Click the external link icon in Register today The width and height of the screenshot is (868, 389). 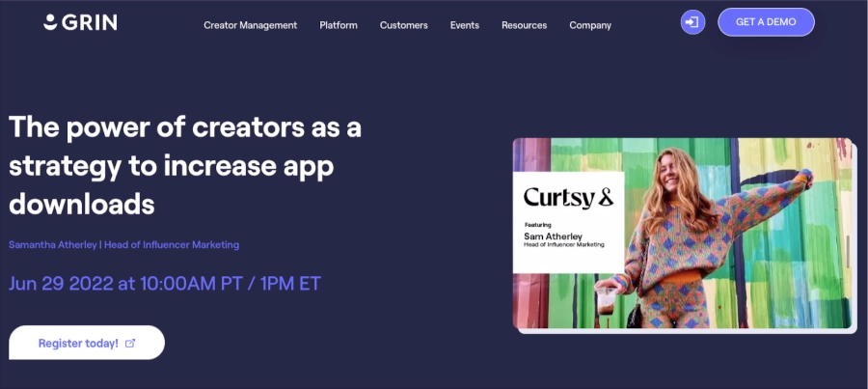[130, 343]
